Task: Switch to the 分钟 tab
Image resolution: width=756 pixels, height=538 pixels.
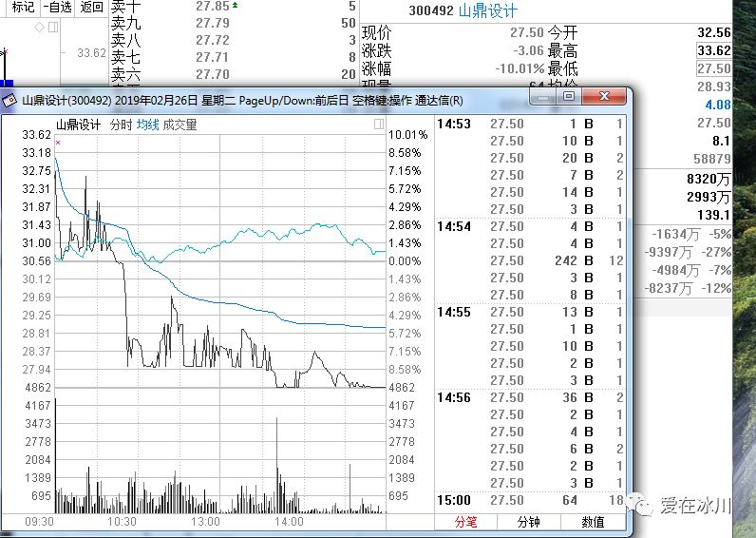Action: (528, 522)
